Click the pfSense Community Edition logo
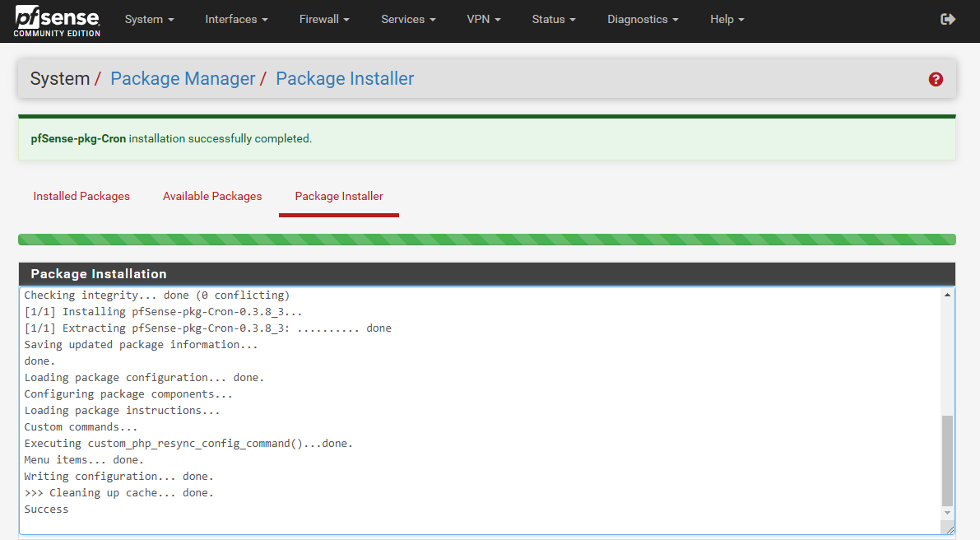The width and height of the screenshot is (980, 540). pos(57,21)
